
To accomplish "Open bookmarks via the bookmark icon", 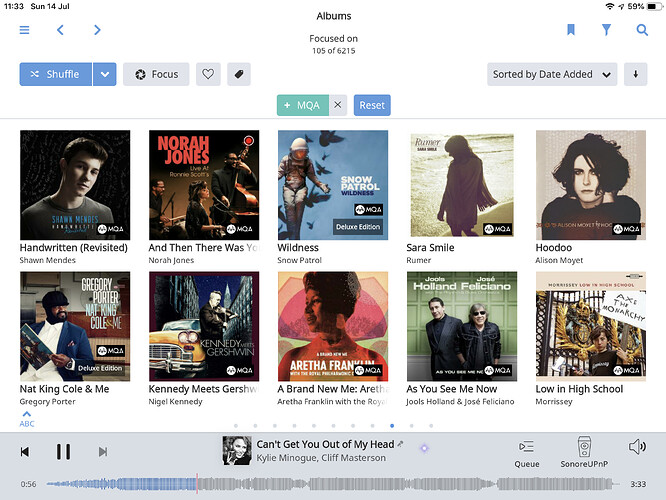I will 571,30.
